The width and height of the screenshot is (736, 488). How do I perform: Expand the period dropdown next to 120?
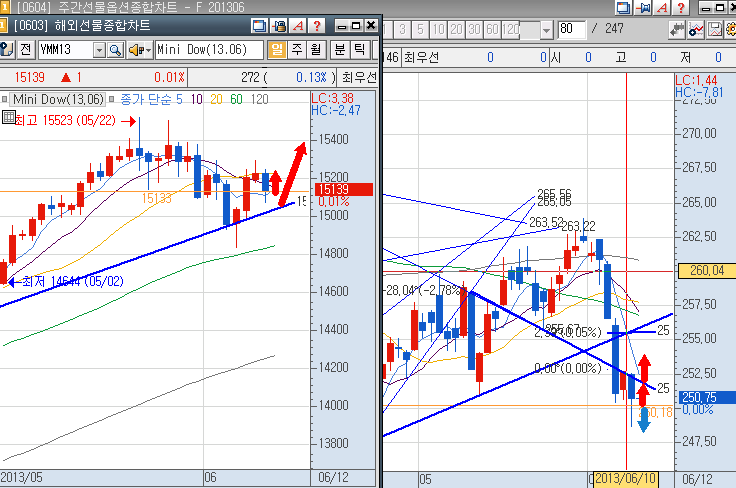[545, 29]
